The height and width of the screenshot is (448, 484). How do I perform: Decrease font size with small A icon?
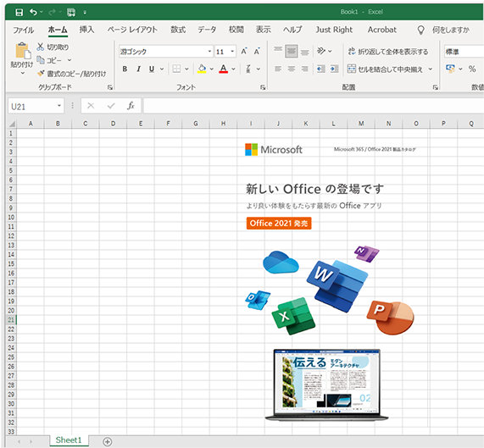click(257, 51)
